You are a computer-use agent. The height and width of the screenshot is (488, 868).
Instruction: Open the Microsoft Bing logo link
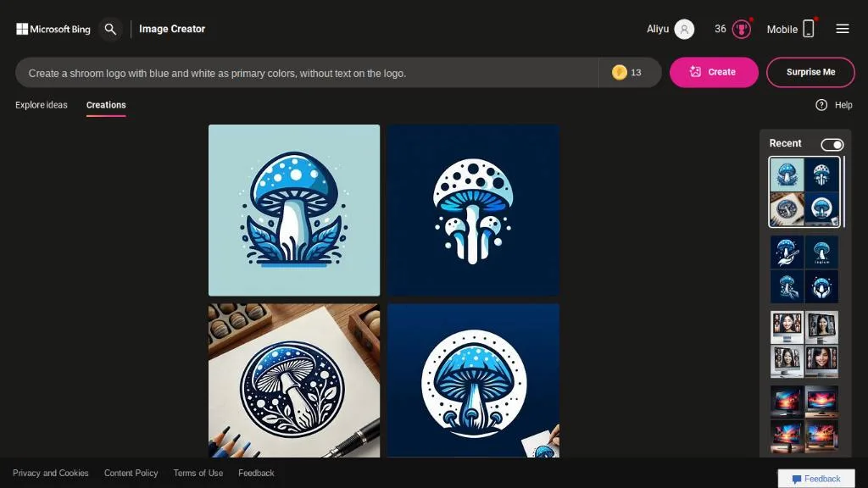[53, 30]
